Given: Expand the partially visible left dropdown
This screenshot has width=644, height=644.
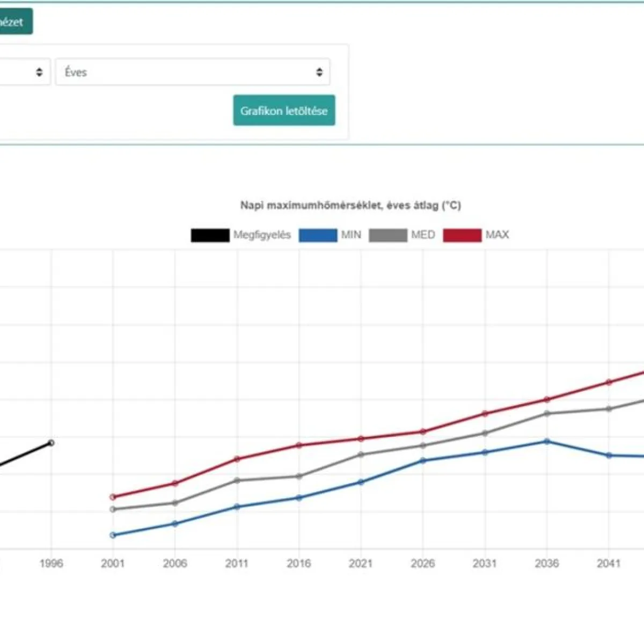Looking at the screenshot, I should 25,72.
